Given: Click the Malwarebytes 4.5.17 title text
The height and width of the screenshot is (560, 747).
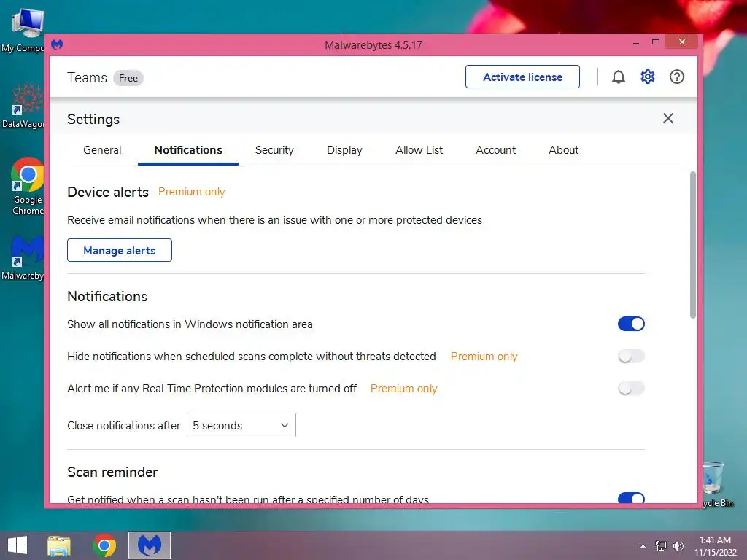Looking at the screenshot, I should point(373,44).
